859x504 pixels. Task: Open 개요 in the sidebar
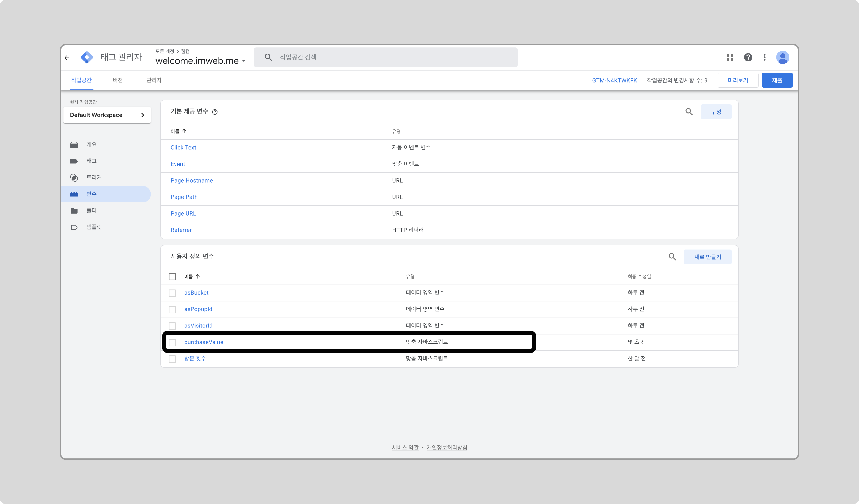(106, 144)
